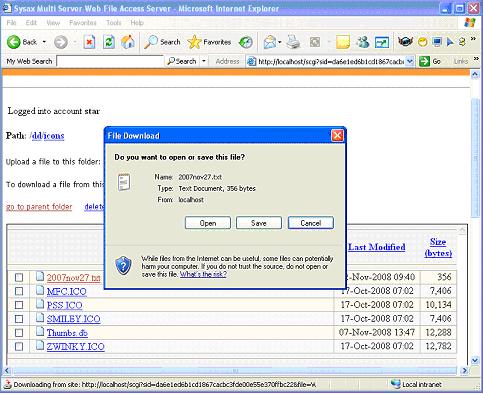Screen dimensions: 483x394
Task: Check the box for SMILEY.ICO
Action: click(19, 319)
